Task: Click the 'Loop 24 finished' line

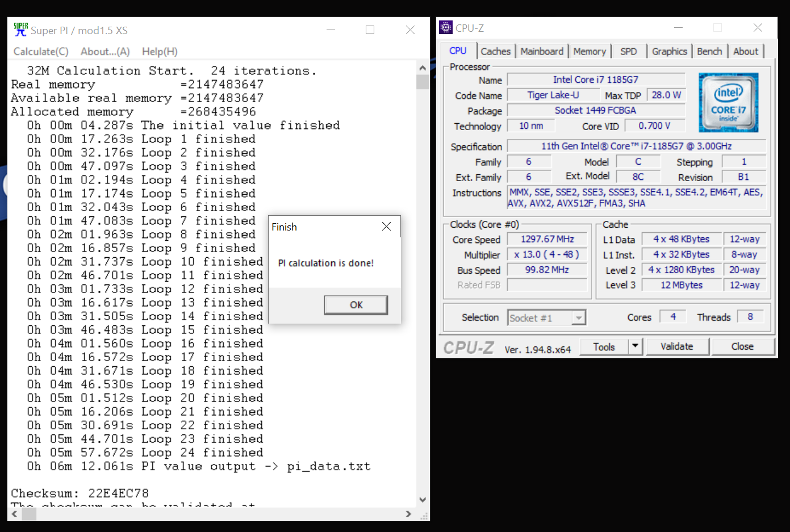Action: coord(145,453)
